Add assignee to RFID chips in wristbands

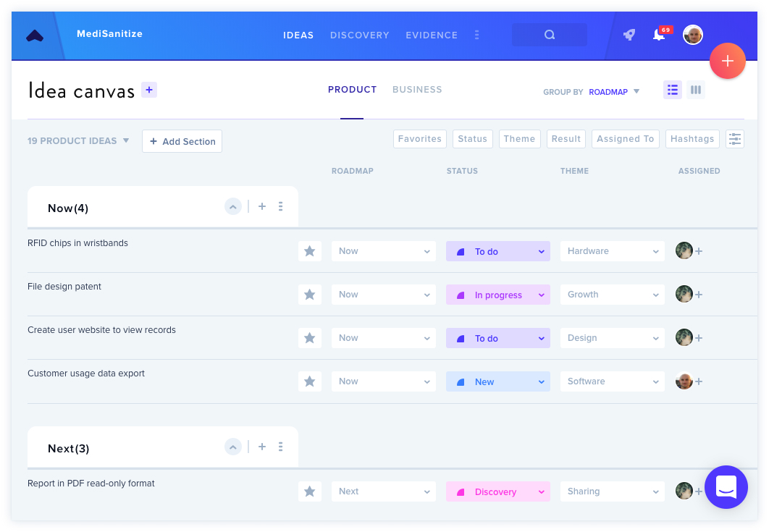point(699,251)
